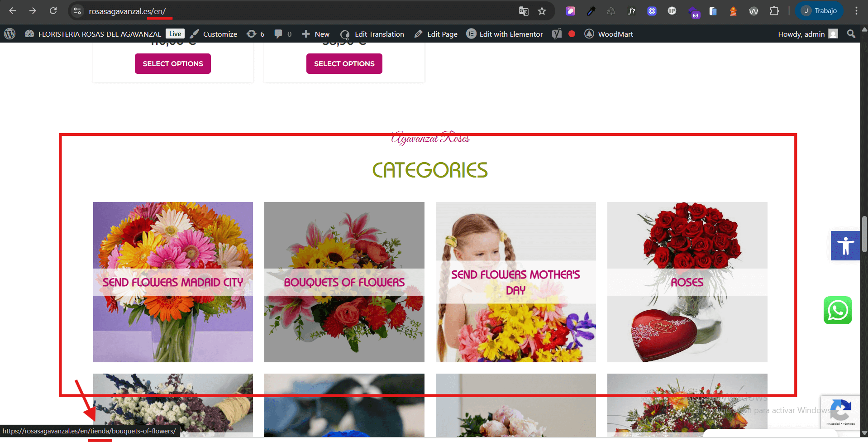Open the admin bar search icon
This screenshot has height=442, width=868.
pos(851,34)
